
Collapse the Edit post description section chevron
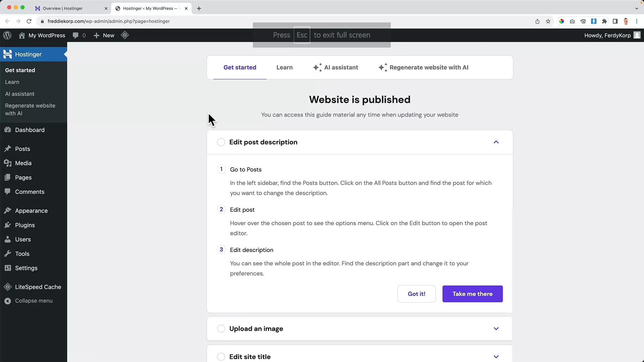pos(496,142)
